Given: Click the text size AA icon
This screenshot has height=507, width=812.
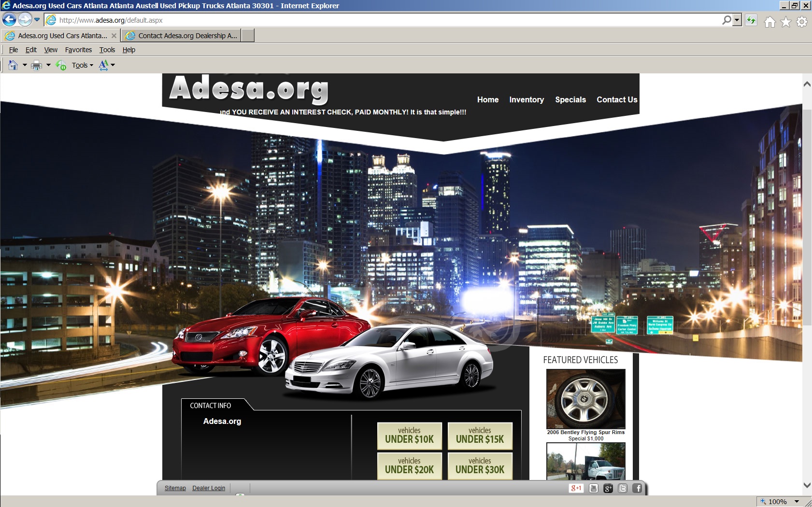Looking at the screenshot, I should pos(103,65).
